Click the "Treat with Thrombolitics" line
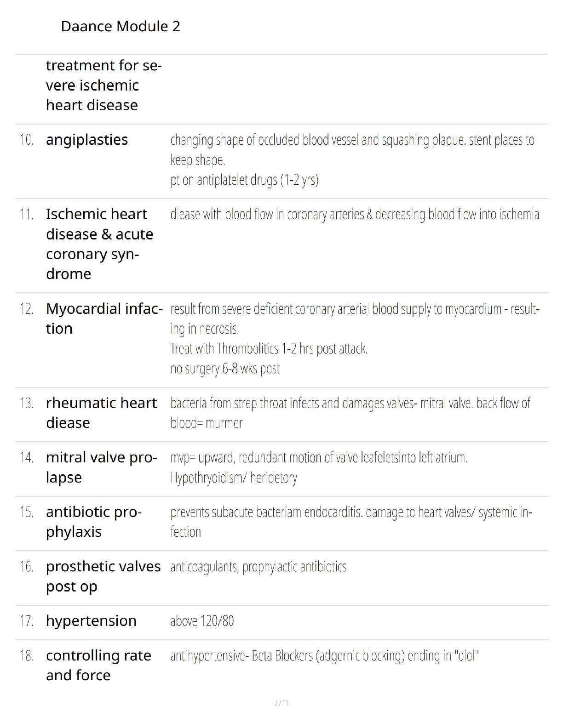This screenshot has height=728, width=563. 269,349
